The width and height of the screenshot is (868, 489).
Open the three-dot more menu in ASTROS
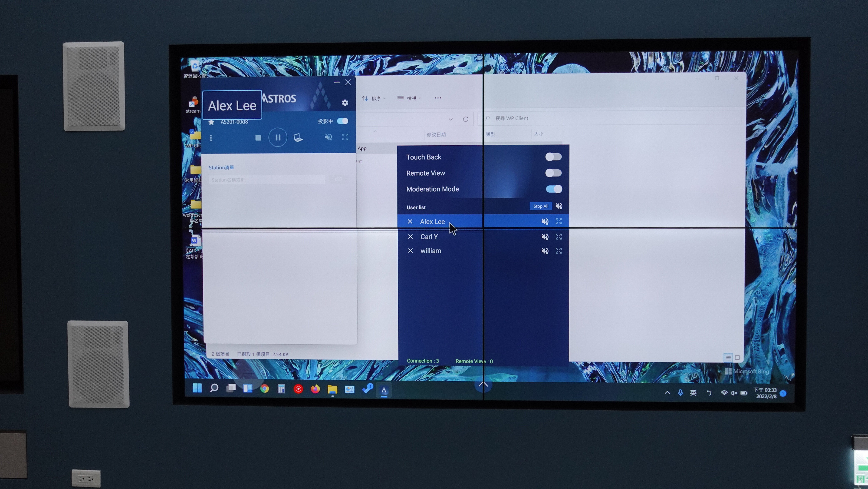(x=211, y=138)
